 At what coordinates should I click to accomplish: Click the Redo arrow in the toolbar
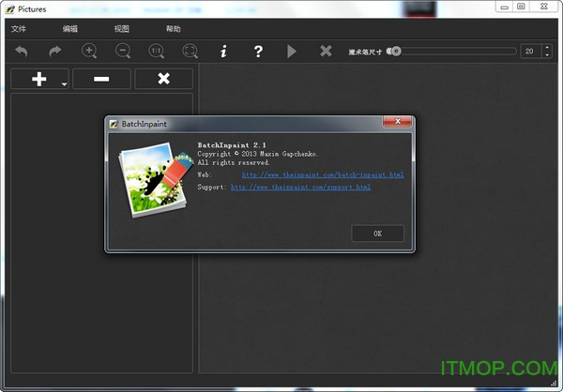pos(55,52)
